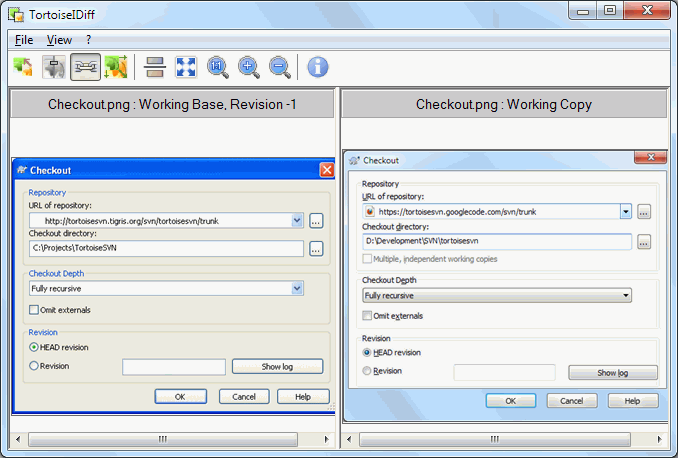678x458 pixels.
Task: Click the 'Checkout.png : Working Copy' pane header
Action: 503,104
